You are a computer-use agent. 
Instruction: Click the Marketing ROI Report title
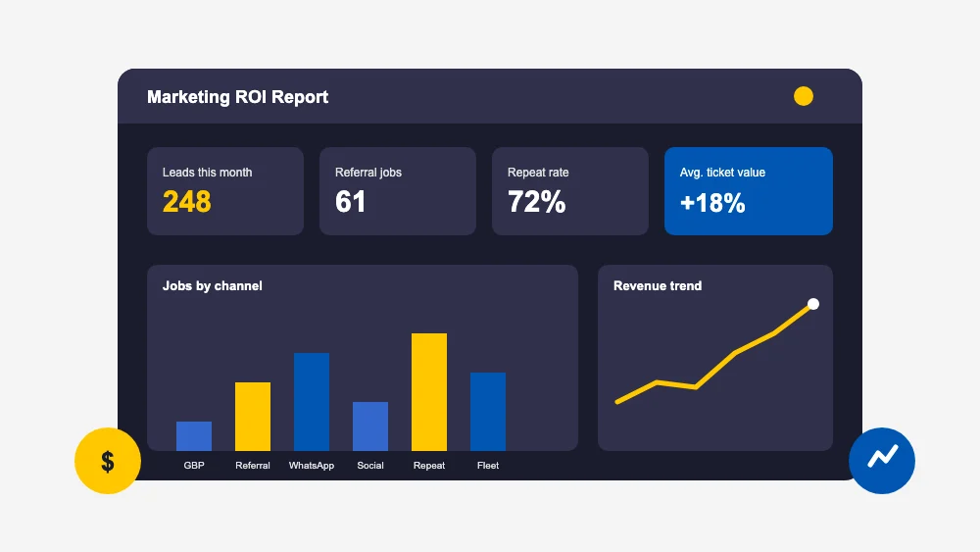[x=237, y=97]
